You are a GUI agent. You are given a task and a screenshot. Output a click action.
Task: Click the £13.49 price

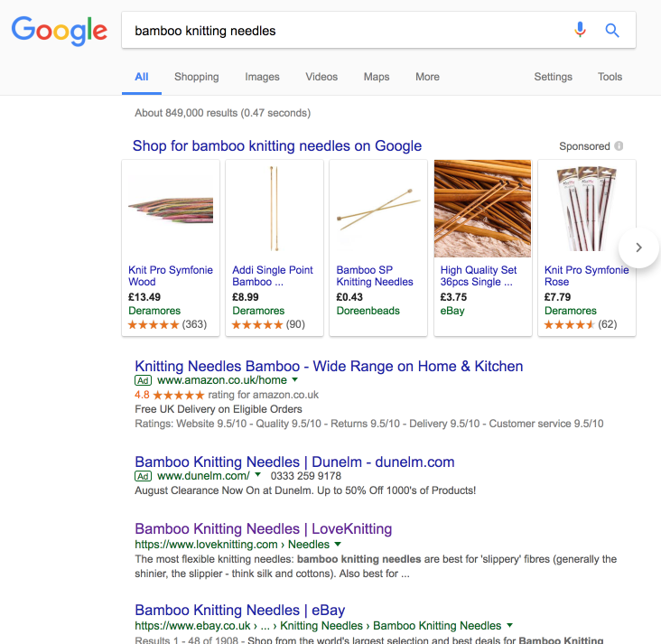(144, 297)
